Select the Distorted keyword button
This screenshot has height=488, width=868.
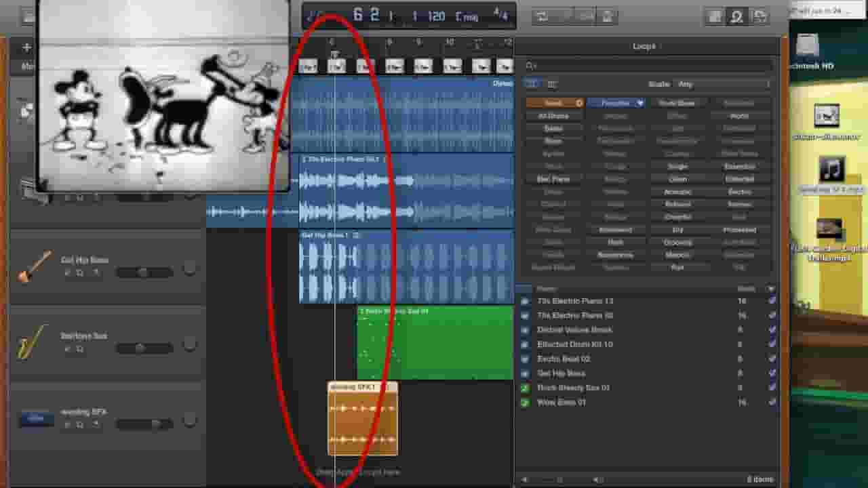(x=739, y=180)
